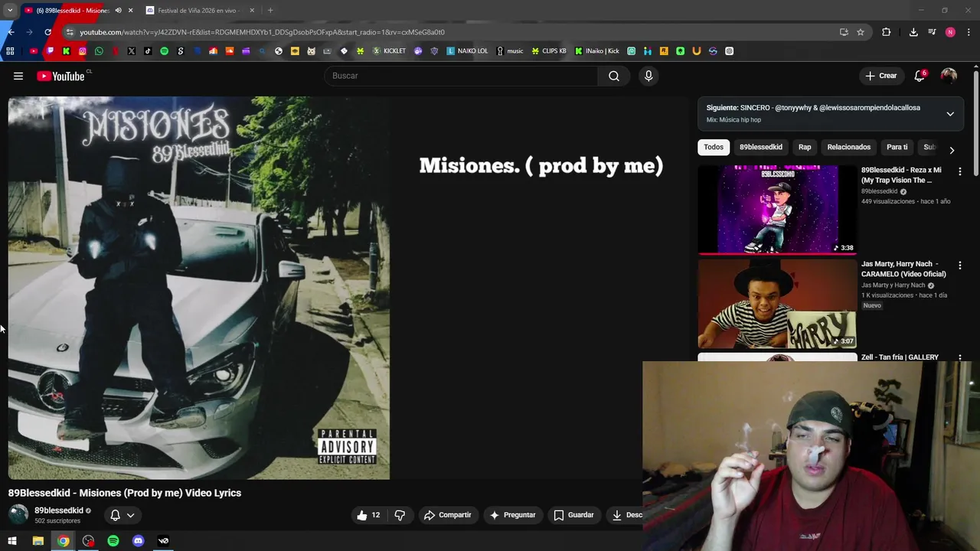The height and width of the screenshot is (551, 980).
Task: Open the CARAMELO video thumbnail
Action: (x=777, y=303)
